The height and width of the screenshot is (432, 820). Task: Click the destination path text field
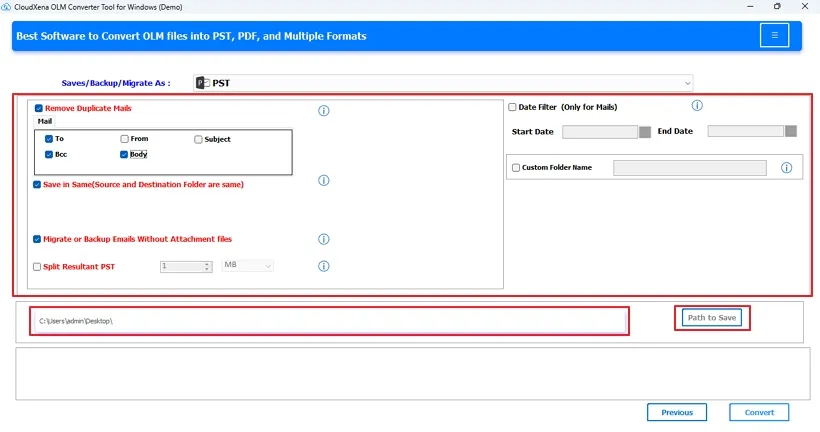328,321
